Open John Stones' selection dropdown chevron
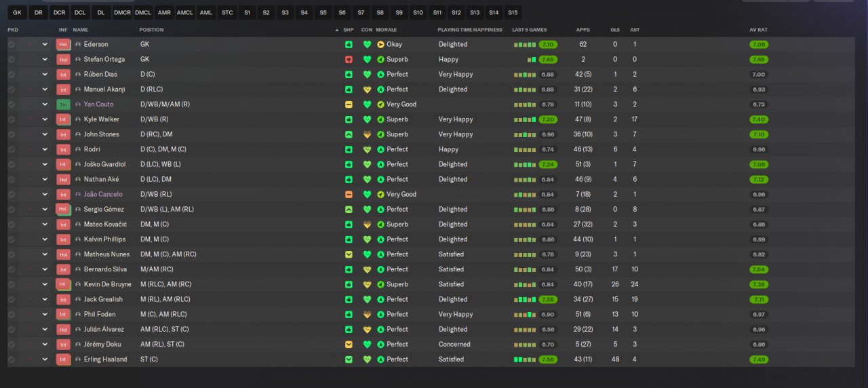This screenshot has height=388, width=868. click(45, 134)
